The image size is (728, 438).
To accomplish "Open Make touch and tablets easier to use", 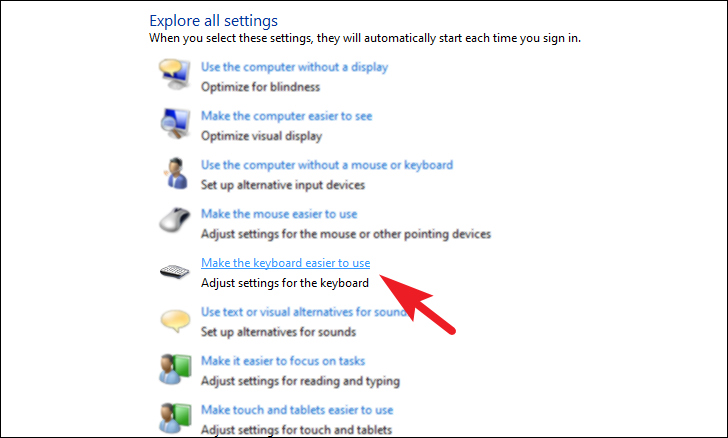I will click(x=297, y=410).
